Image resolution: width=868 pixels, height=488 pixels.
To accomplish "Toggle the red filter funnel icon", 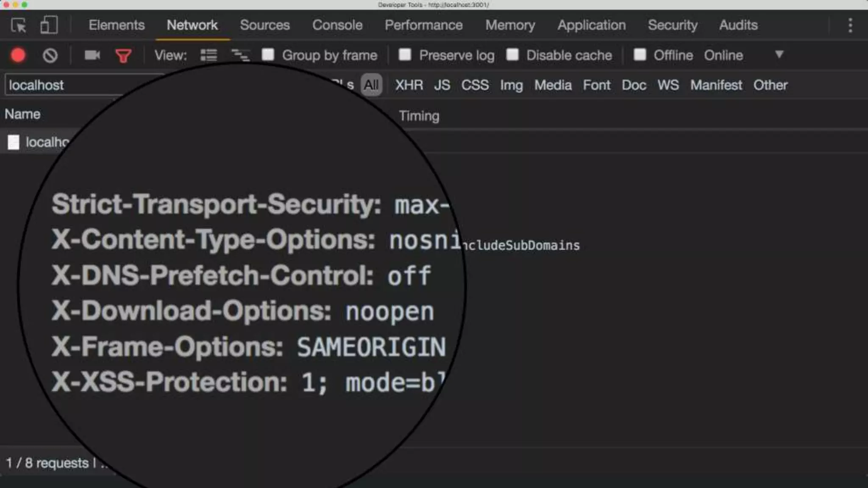I will [x=123, y=55].
